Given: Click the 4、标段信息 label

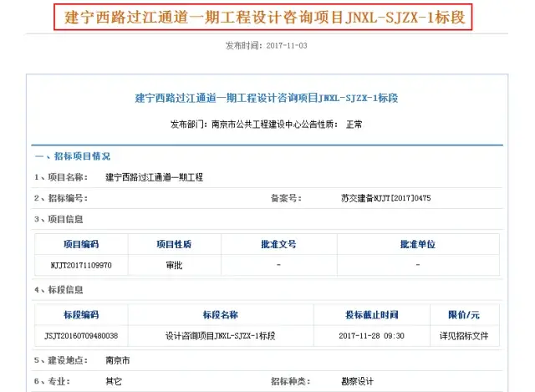Looking at the screenshot, I should point(59,290).
